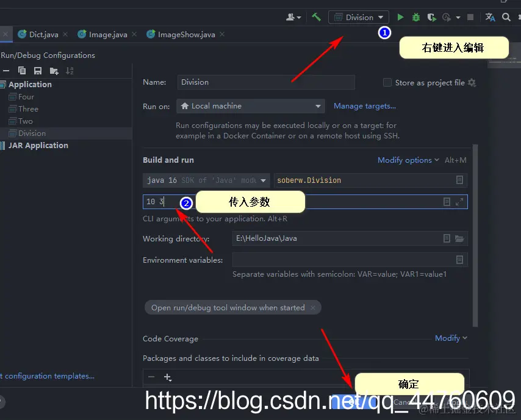Click the Run button with green play icon
This screenshot has height=420, width=521.
[x=400, y=17]
